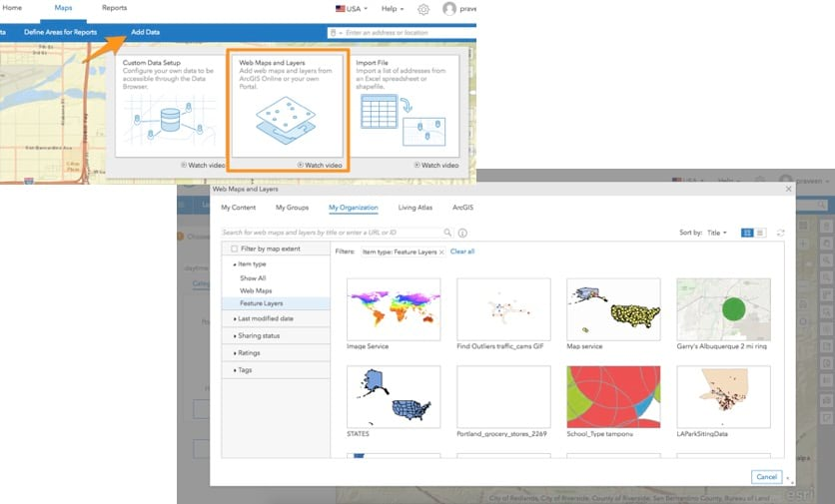
Task: Switch to list view of items
Action: click(760, 233)
